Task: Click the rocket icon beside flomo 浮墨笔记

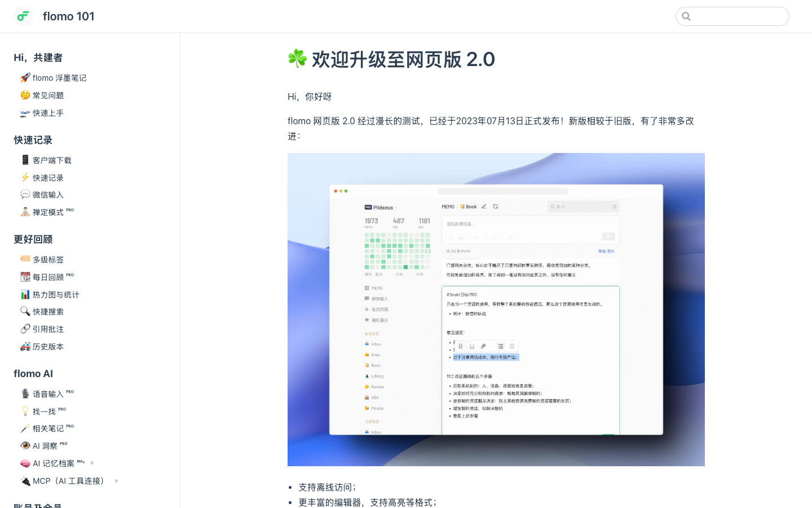Action: [25, 78]
